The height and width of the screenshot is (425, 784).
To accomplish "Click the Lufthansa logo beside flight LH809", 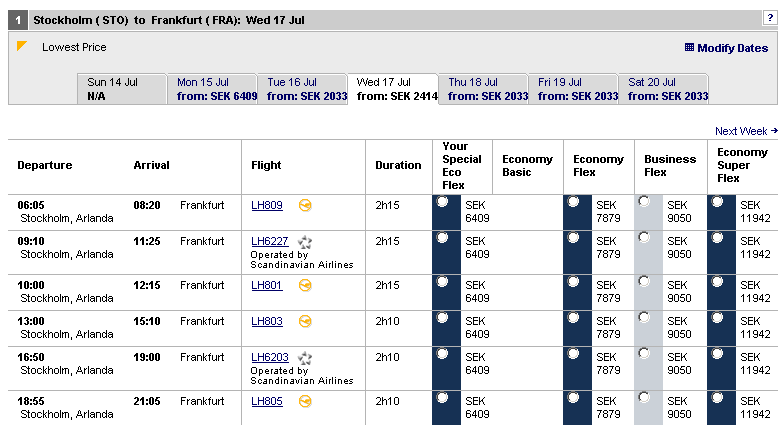I will click(305, 205).
